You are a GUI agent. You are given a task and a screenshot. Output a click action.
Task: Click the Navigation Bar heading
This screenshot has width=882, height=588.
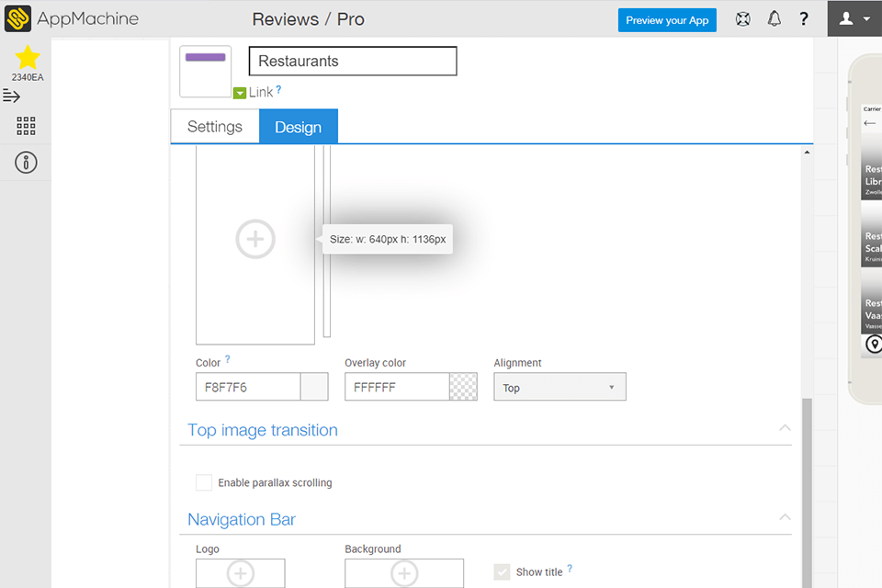coord(242,519)
